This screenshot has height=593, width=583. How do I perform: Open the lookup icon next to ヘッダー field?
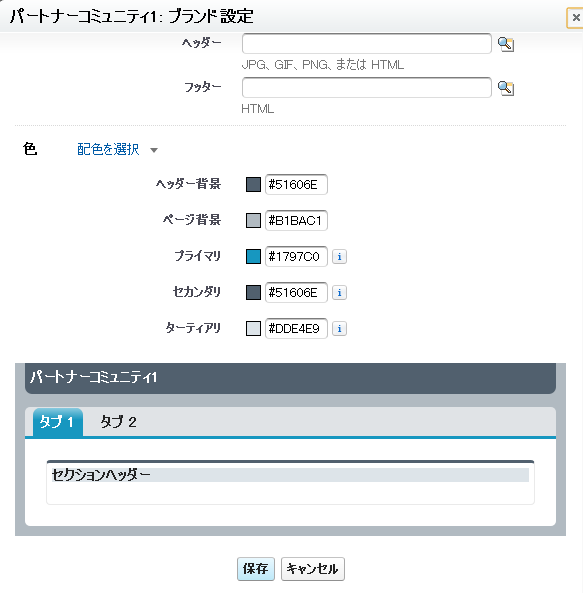pyautogui.click(x=505, y=44)
